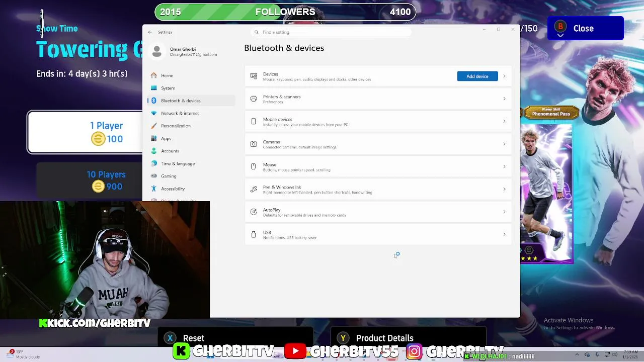644x362 pixels.
Task: Click the Printers & scanners printer icon
Action: [254, 99]
